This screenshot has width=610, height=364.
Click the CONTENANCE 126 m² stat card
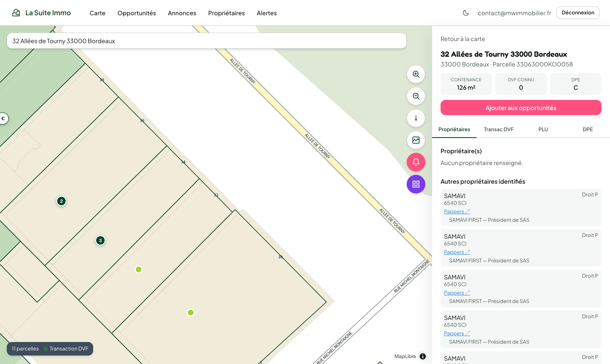click(x=466, y=84)
